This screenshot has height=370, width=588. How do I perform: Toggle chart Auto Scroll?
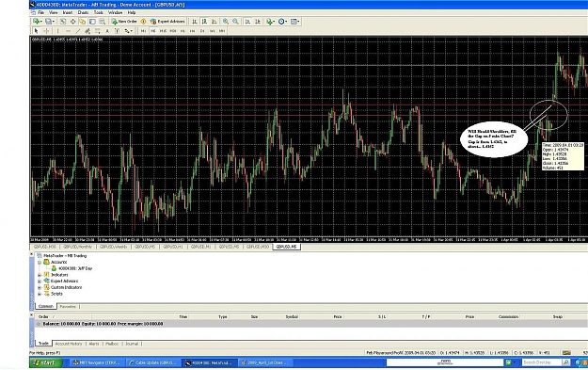point(247,22)
